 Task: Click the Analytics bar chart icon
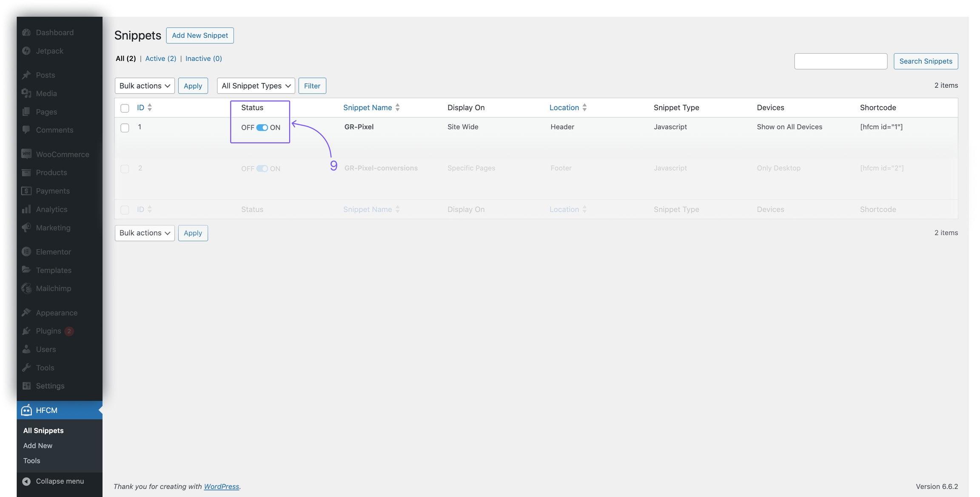(x=26, y=209)
